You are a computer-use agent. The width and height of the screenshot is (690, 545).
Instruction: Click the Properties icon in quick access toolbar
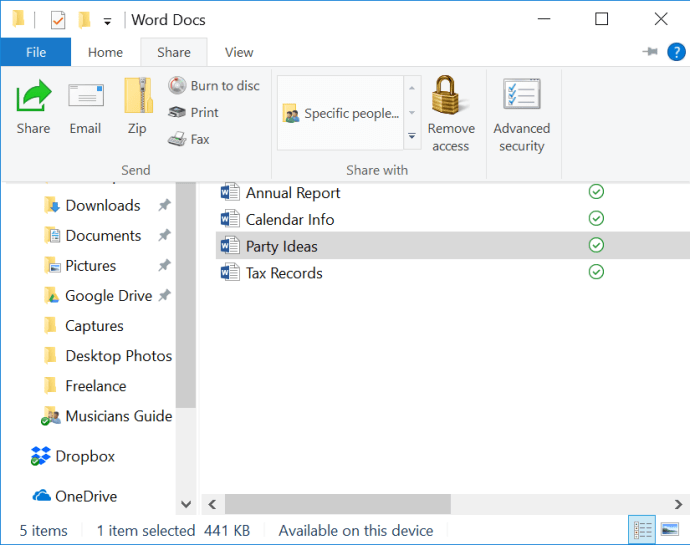click(58, 20)
